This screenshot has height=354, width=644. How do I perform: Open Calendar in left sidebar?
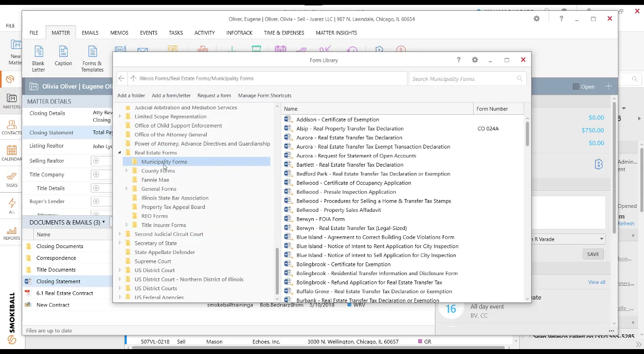(12, 153)
